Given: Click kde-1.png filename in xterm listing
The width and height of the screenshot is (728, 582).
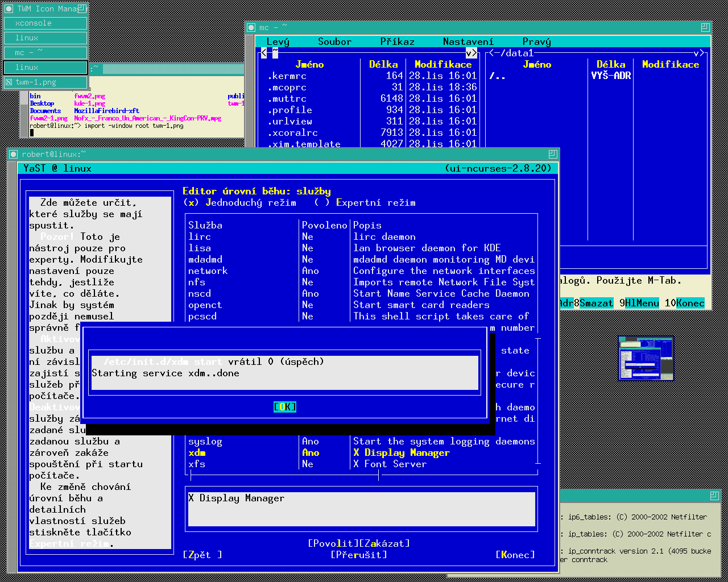Looking at the screenshot, I should coord(90,103).
